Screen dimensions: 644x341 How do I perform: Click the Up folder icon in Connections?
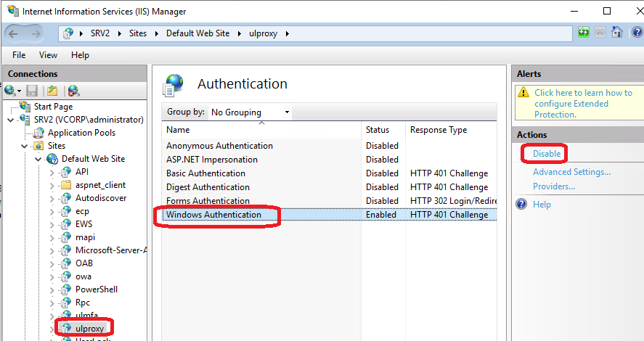click(x=52, y=91)
